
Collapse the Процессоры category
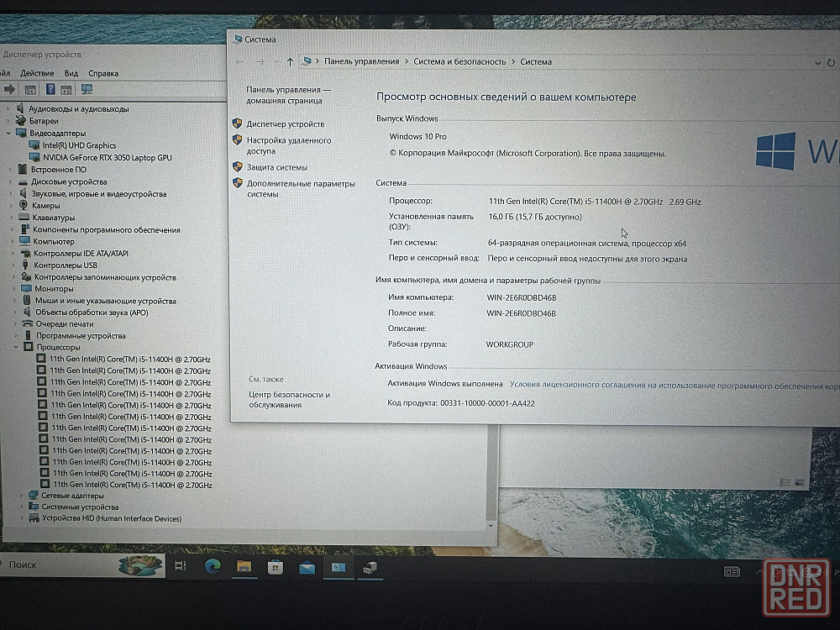click(x=17, y=347)
